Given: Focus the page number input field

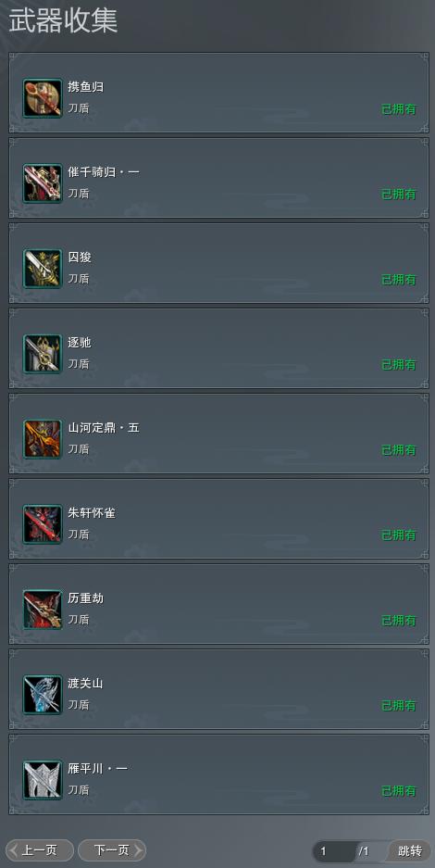Looking at the screenshot, I should point(334,851).
